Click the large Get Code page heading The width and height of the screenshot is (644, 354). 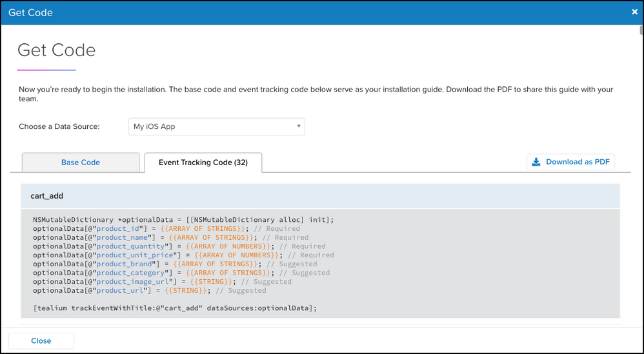[x=57, y=50]
